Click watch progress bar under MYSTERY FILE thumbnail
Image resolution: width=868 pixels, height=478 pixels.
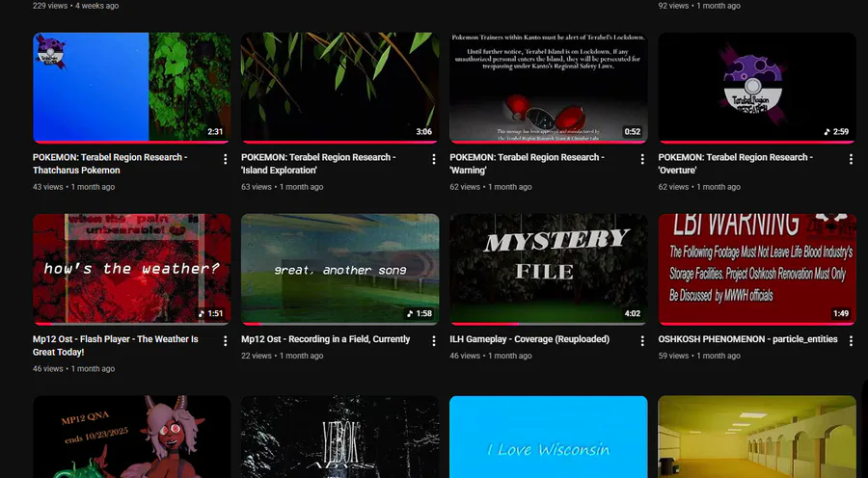click(549, 324)
